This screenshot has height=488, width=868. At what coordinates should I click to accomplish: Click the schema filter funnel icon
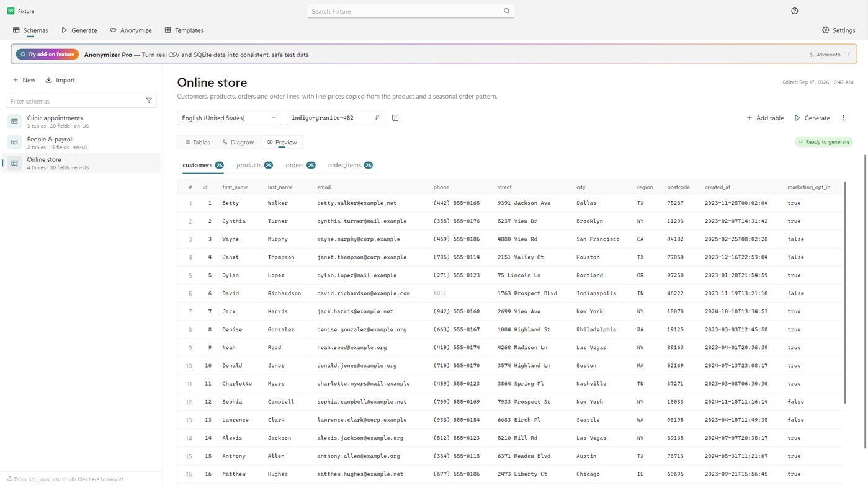pyautogui.click(x=149, y=100)
